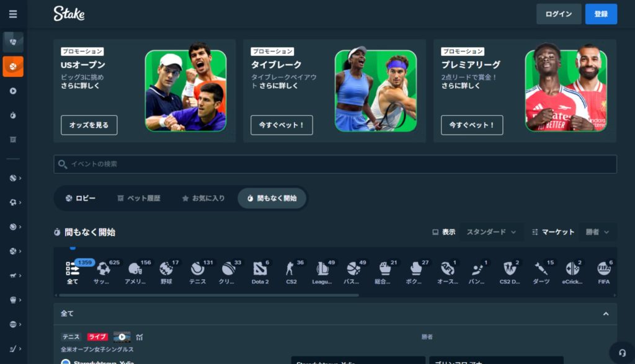Image resolution: width=635 pixels, height=364 pixels.
Task: Click the ログイン button
Action: coord(559,14)
